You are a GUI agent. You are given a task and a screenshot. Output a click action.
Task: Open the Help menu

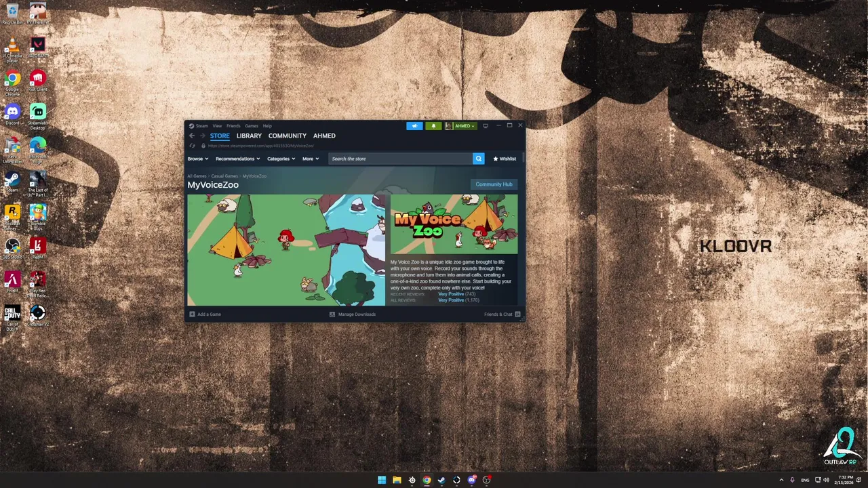click(x=267, y=126)
